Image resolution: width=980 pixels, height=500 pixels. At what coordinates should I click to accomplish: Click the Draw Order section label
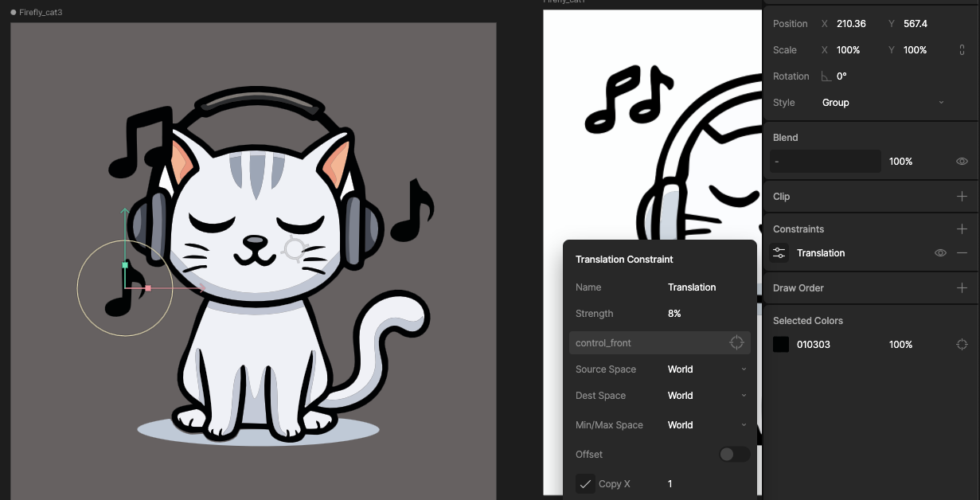click(x=798, y=288)
